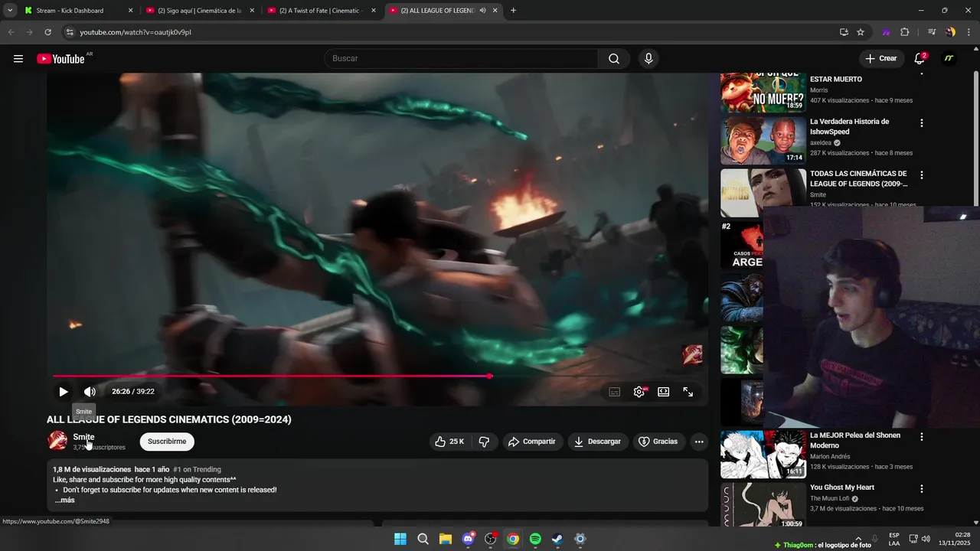
Task: Open taskbar search
Action: point(423,539)
